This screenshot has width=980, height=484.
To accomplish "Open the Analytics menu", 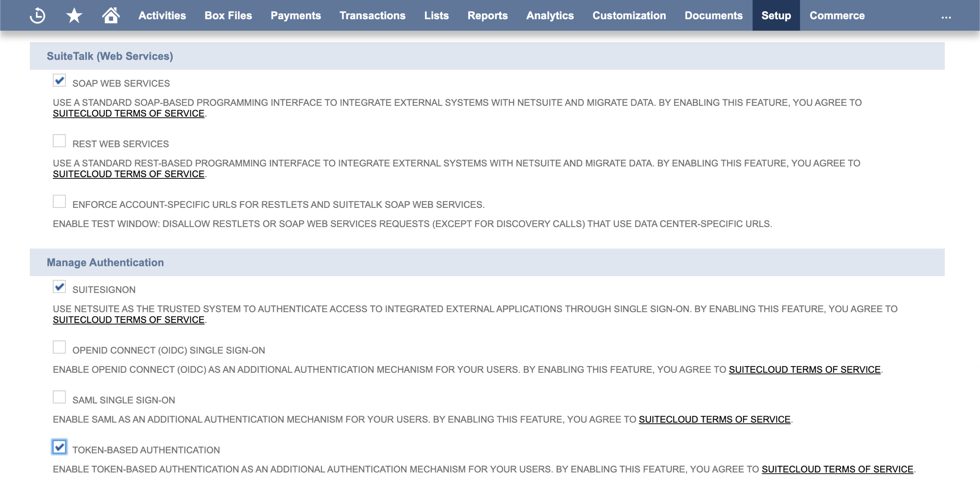I will tap(550, 15).
